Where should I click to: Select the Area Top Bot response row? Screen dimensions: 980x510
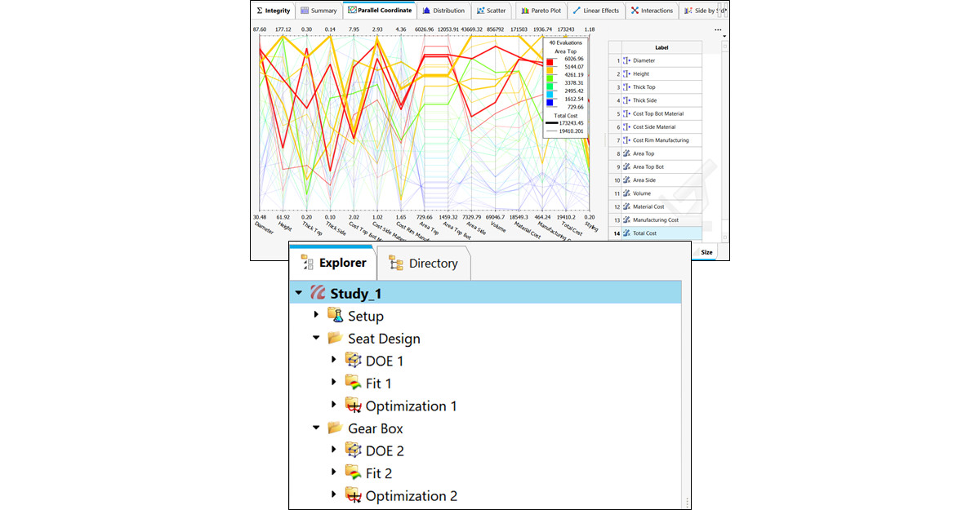click(x=656, y=166)
